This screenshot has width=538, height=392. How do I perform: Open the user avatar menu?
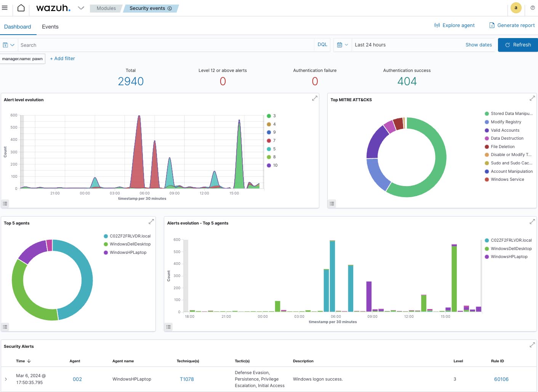(x=516, y=8)
